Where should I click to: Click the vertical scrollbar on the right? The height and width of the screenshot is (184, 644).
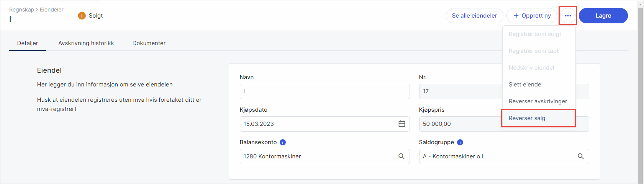pos(640,92)
